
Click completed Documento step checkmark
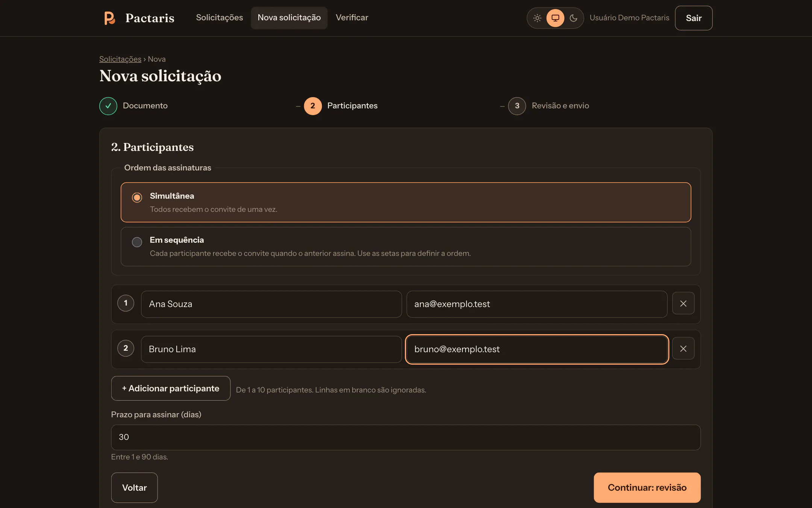click(108, 106)
